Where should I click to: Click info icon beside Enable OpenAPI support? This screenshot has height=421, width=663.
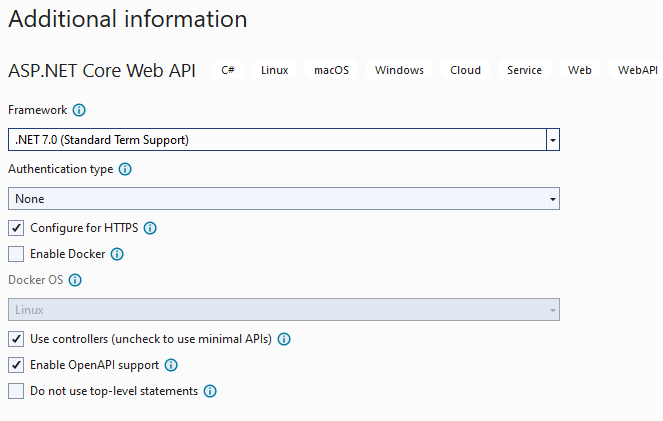point(170,365)
